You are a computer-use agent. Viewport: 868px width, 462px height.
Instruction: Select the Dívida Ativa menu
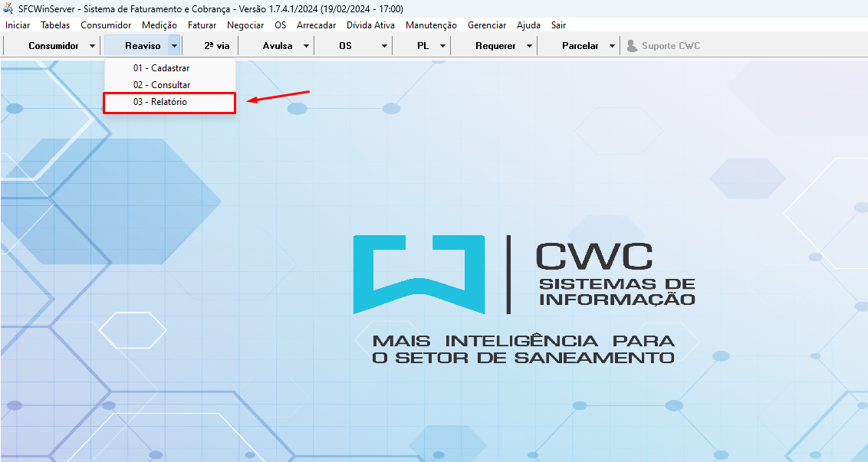pyautogui.click(x=370, y=25)
